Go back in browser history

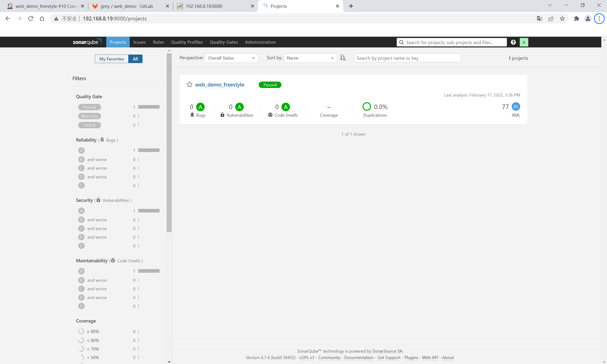click(8, 18)
